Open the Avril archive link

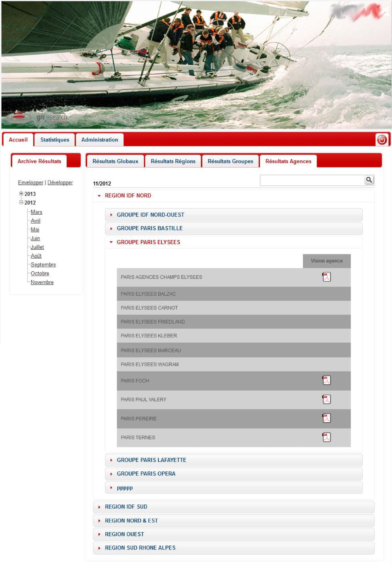[35, 221]
